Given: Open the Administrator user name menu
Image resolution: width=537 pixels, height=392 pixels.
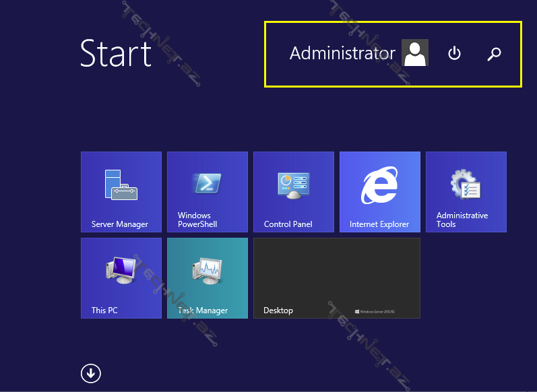Looking at the screenshot, I should [x=342, y=53].
